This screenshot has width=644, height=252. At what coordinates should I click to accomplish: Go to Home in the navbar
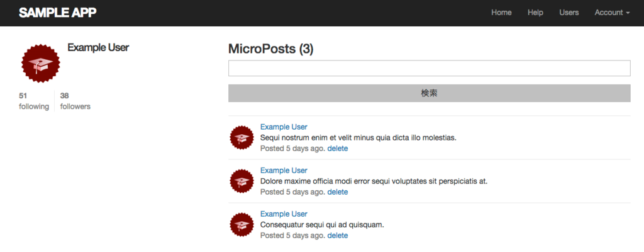[501, 13]
